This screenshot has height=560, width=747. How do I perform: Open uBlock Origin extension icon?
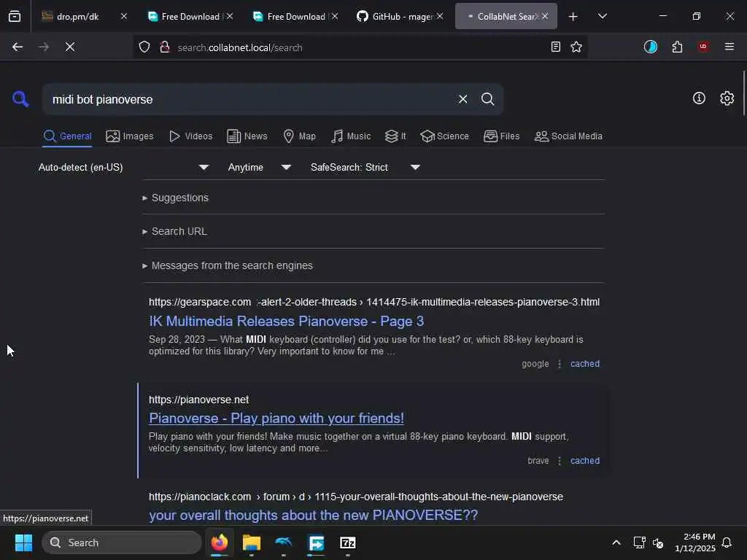(703, 47)
